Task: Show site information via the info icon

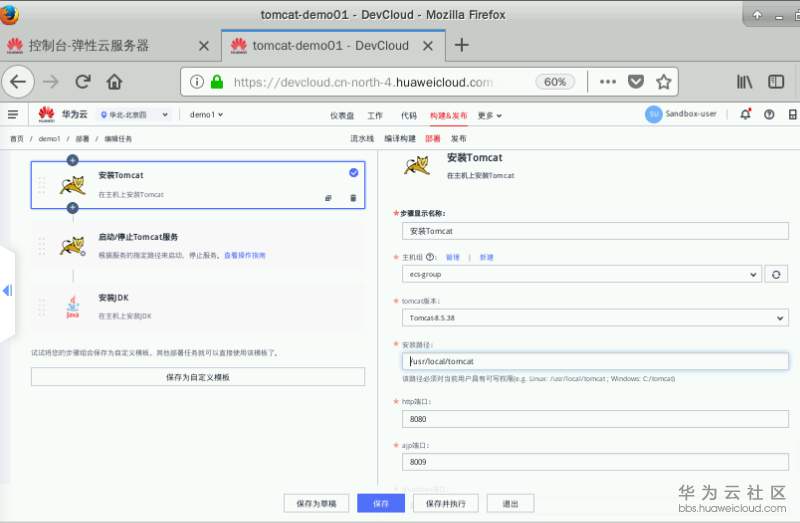Action: coord(197,82)
